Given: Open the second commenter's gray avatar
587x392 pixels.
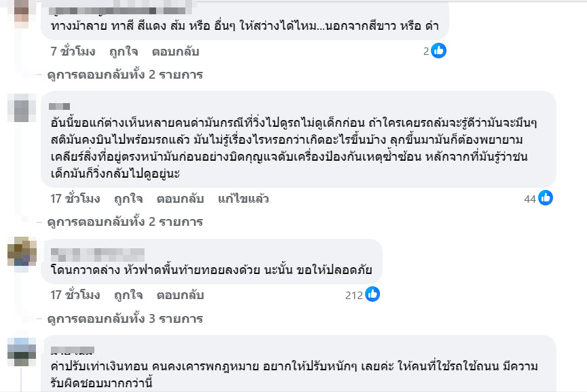Looking at the screenshot, I should point(25,109).
